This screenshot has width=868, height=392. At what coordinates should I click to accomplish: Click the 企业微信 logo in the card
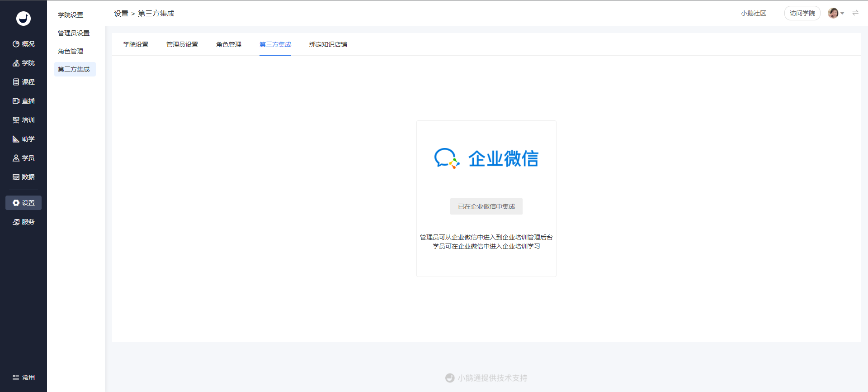(x=486, y=158)
